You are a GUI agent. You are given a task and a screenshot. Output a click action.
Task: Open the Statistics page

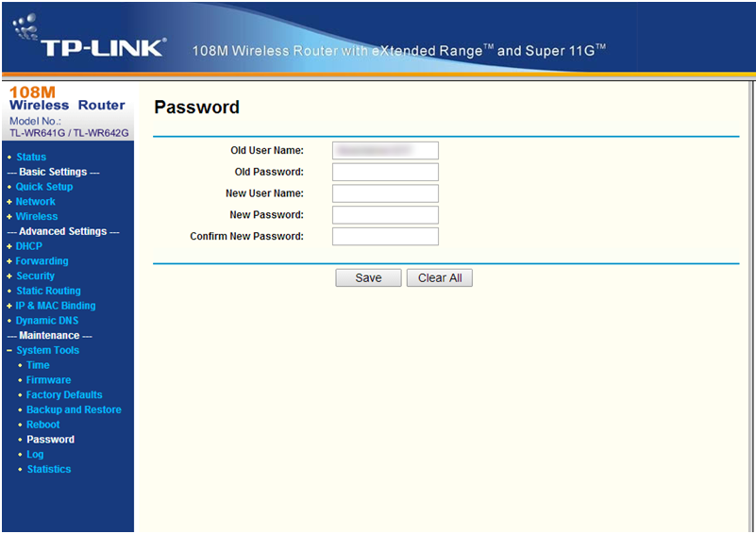click(49, 470)
